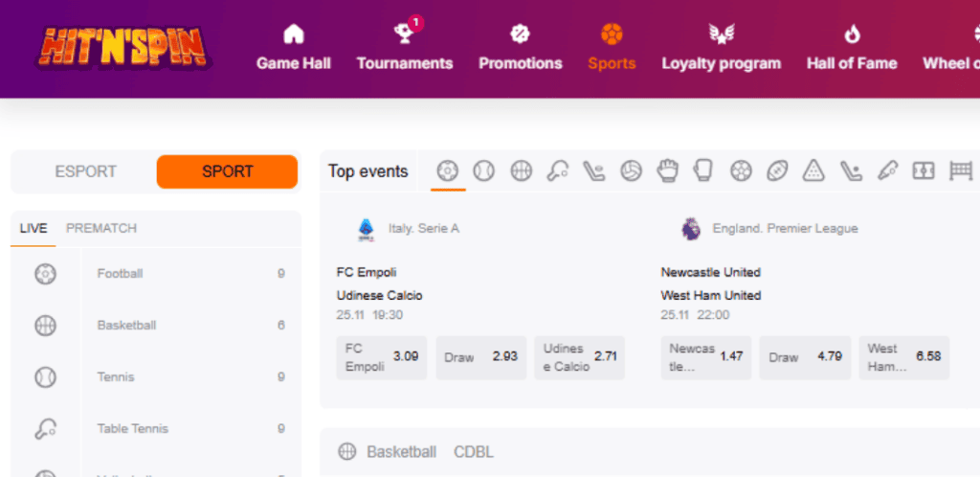Open Tennis live list entry
Image resolution: width=980 pixels, height=477 pixels.
pos(156,377)
